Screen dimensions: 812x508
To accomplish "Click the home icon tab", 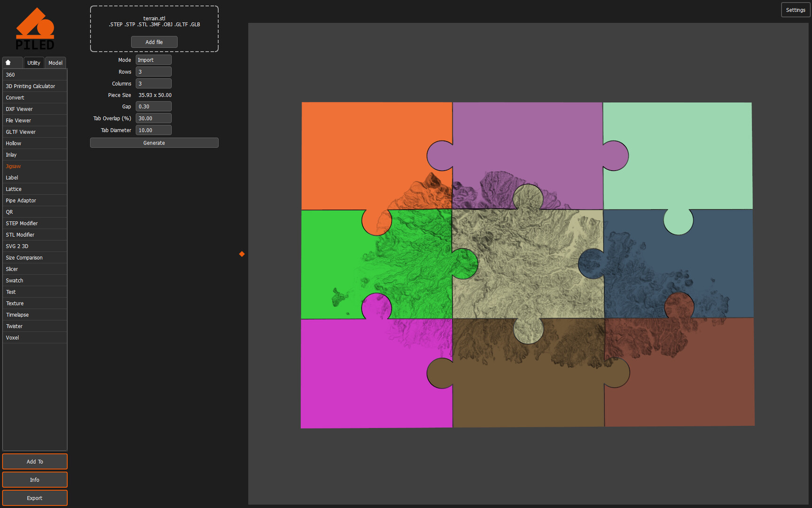I will coord(12,63).
